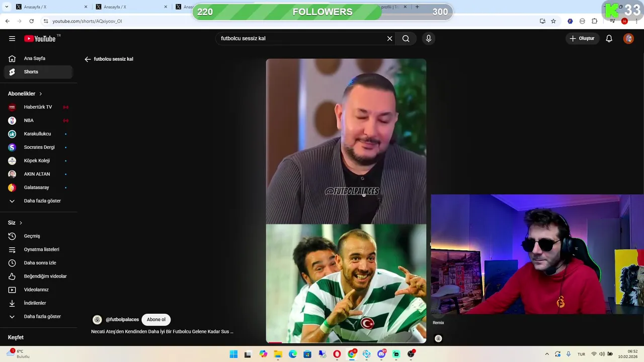Open Daha sonra izle list
The height and width of the screenshot is (362, 644).
coord(38,263)
